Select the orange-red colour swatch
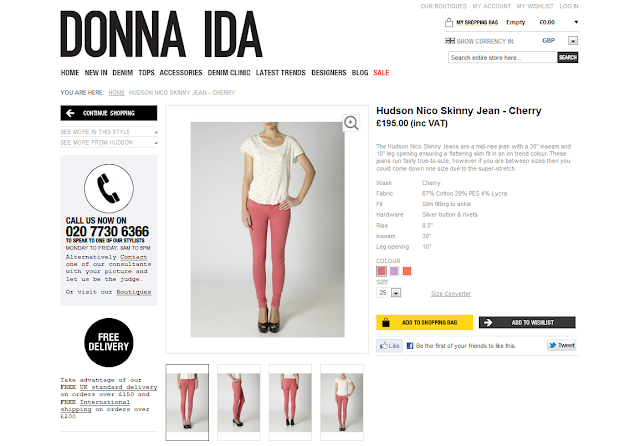Viewport: 640px width, 446px height. (407, 271)
